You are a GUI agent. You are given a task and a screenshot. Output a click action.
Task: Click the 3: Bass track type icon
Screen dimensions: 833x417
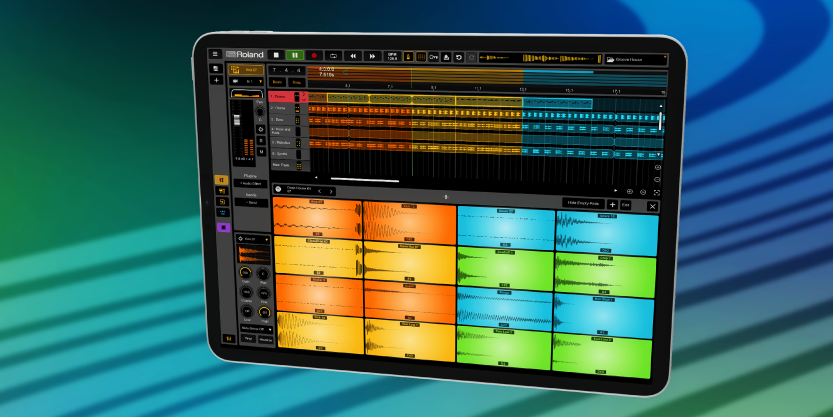298,121
